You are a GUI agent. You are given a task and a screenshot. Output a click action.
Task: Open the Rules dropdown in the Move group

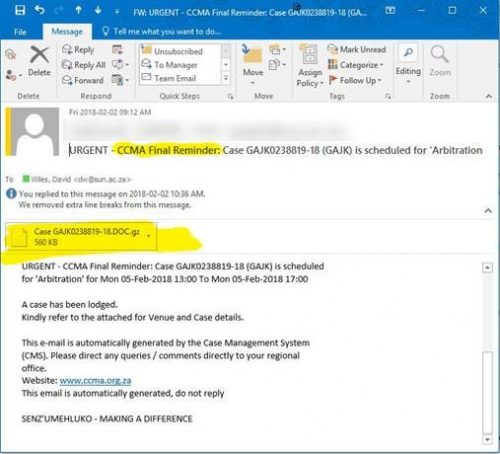click(x=278, y=50)
